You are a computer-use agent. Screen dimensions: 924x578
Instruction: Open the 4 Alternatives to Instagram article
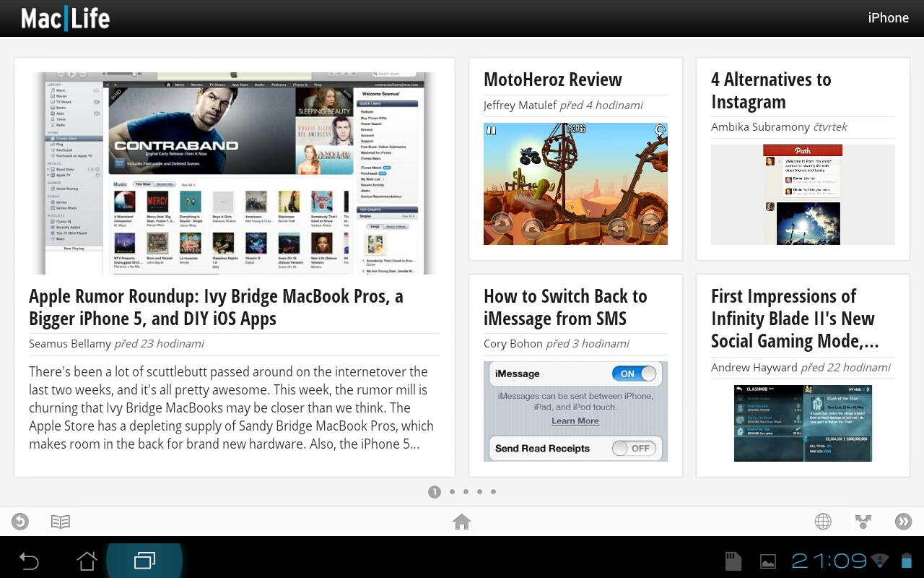point(771,90)
